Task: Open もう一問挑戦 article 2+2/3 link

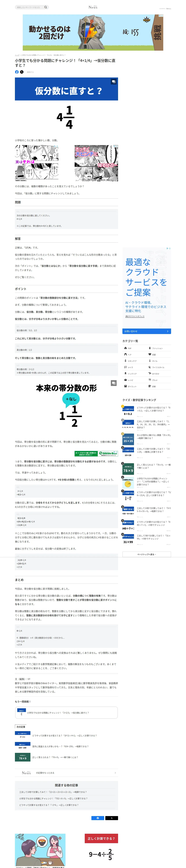Action: (66, 713)
